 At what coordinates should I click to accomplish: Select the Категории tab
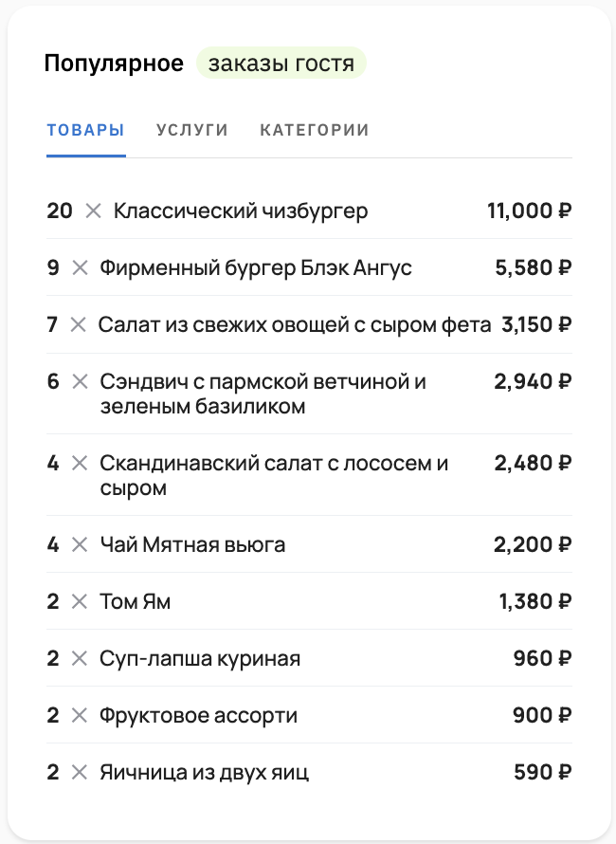coord(314,130)
